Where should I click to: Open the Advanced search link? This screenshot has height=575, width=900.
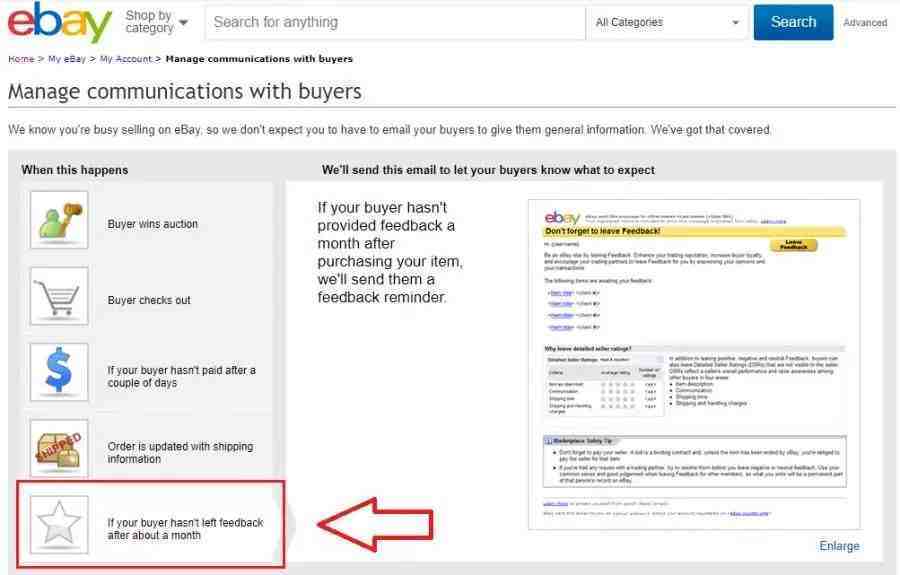[x=865, y=23]
